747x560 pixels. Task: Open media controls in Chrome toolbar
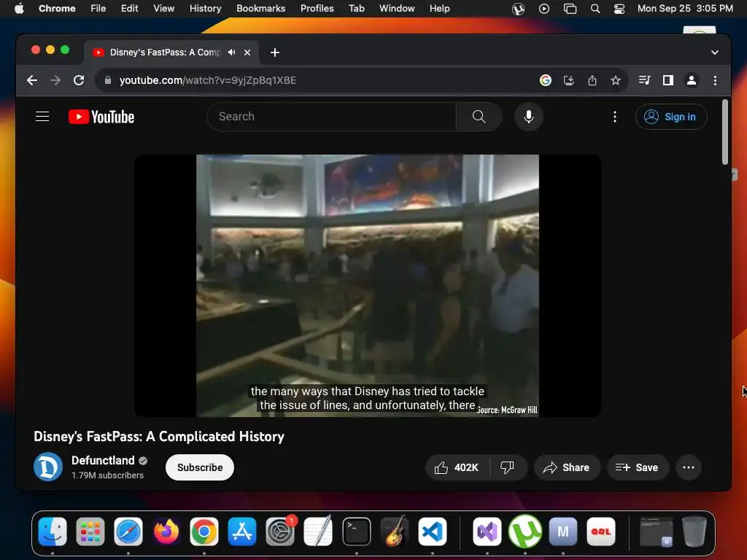click(x=645, y=80)
